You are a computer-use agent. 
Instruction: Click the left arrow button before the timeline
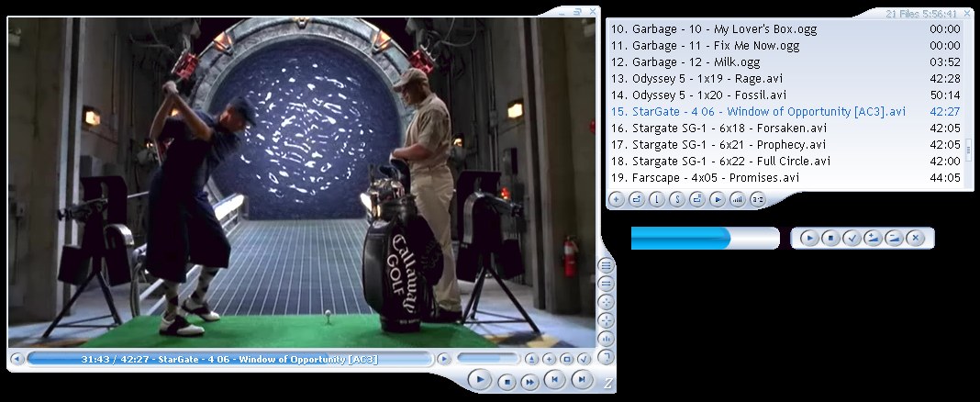pyautogui.click(x=17, y=359)
